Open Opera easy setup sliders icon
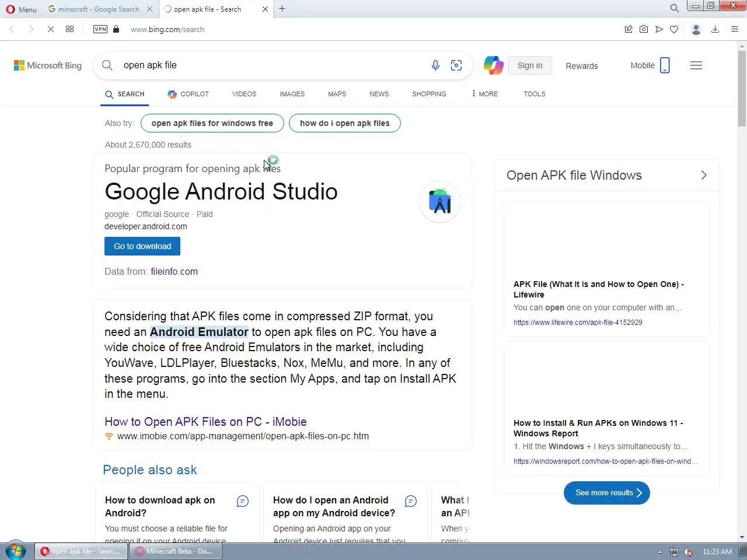The width and height of the screenshot is (747, 560). 735,29
